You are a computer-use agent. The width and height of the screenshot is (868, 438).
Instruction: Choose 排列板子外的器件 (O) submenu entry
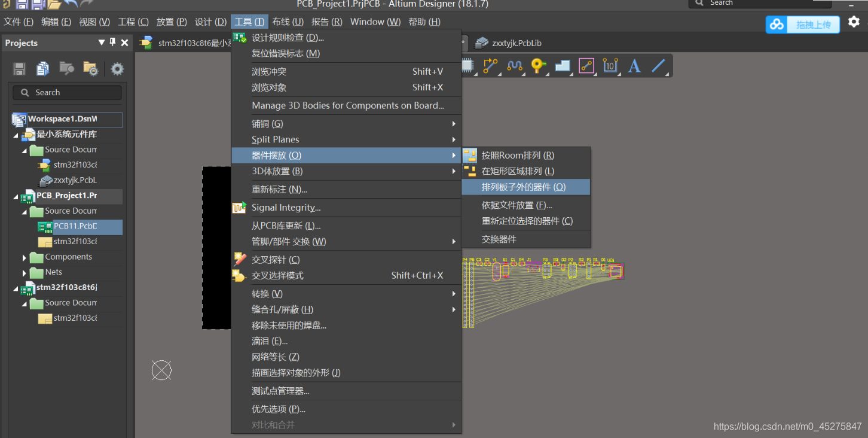pyautogui.click(x=526, y=187)
